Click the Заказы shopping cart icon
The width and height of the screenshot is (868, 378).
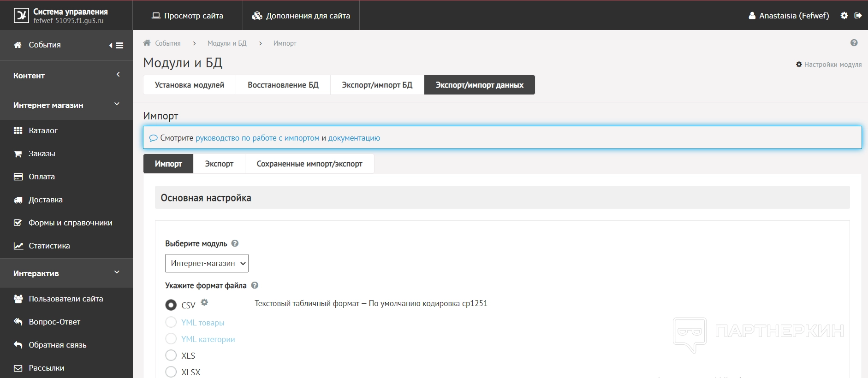(x=18, y=154)
